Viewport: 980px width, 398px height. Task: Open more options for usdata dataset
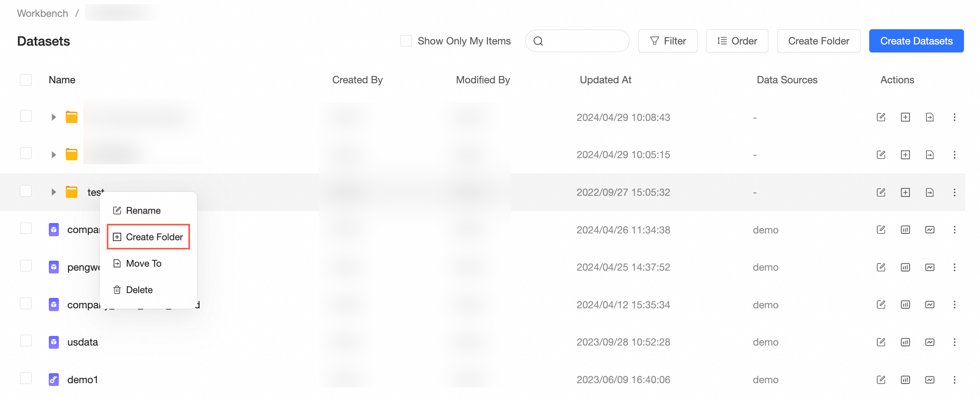tap(954, 342)
